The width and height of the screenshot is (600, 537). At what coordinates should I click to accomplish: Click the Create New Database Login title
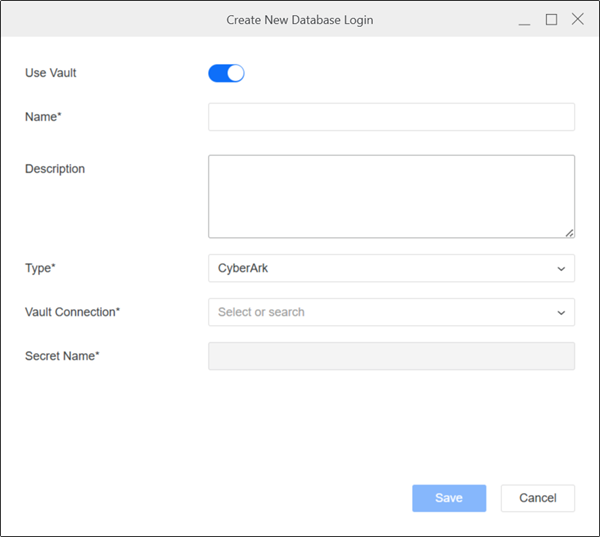point(300,20)
